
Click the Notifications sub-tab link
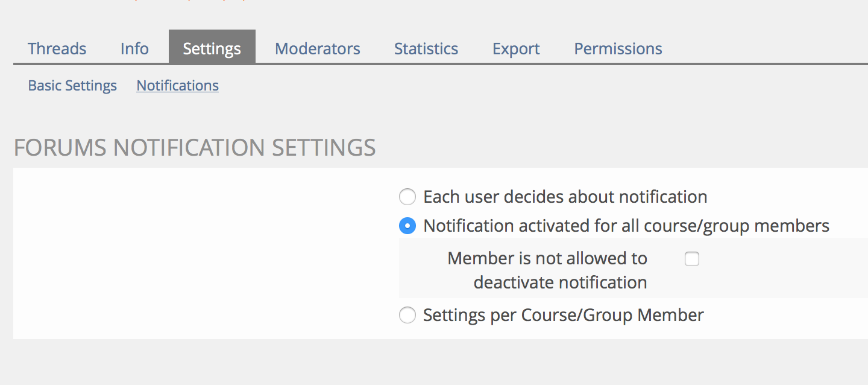point(177,86)
